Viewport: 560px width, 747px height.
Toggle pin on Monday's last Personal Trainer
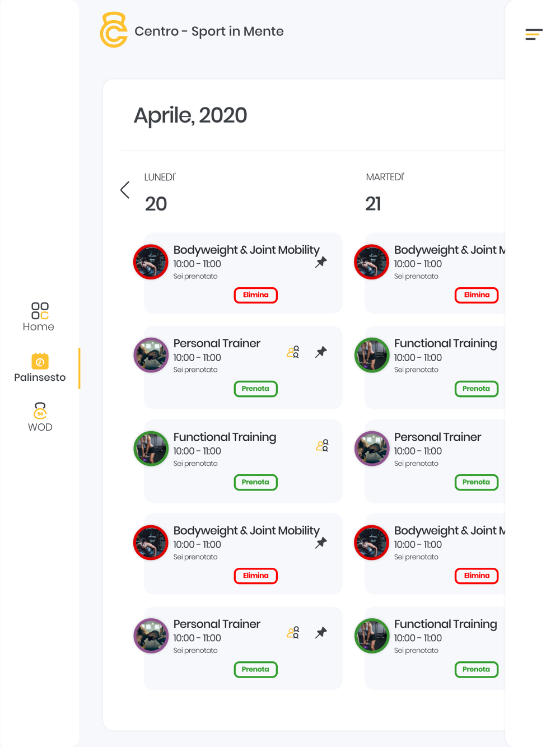[x=321, y=633]
